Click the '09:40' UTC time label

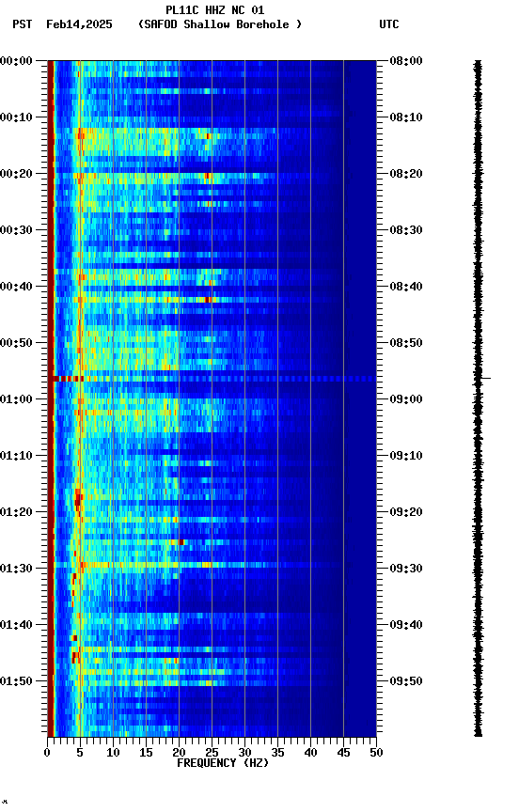pos(406,625)
